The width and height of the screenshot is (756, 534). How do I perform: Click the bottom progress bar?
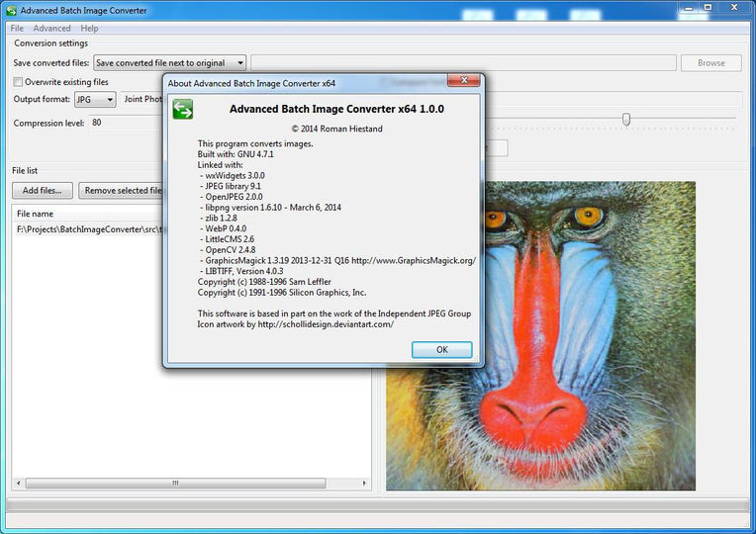[x=378, y=504]
